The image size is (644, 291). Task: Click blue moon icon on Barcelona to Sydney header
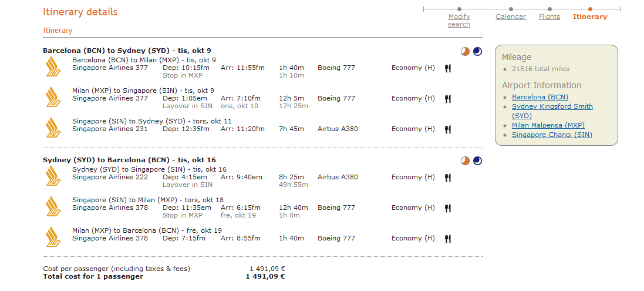(x=477, y=52)
